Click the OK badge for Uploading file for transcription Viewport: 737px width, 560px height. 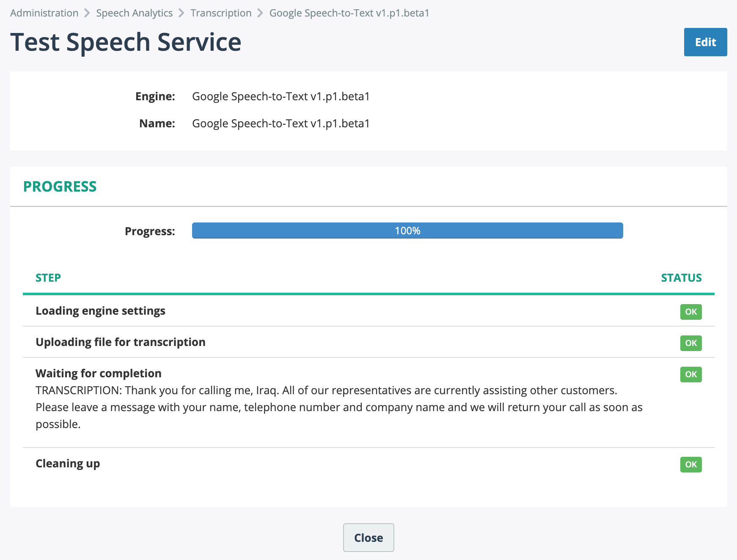690,343
